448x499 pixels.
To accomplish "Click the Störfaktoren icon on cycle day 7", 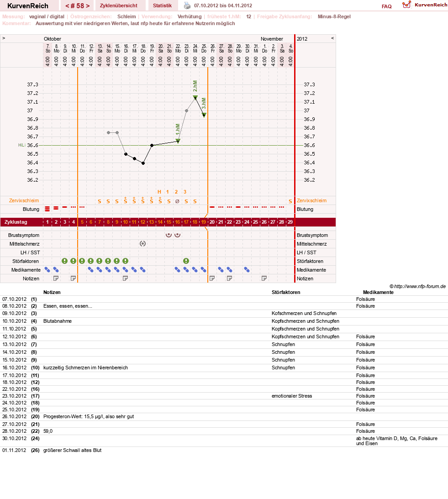I will [x=100, y=261].
